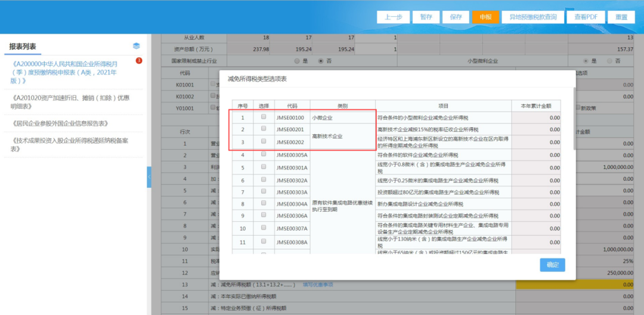Check the box for JMSE00100 小微企业

(x=264, y=117)
